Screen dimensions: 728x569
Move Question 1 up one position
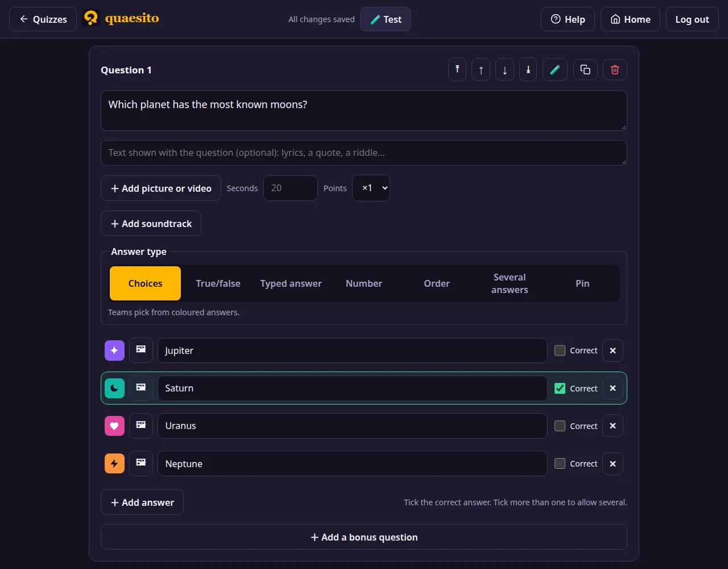point(481,70)
